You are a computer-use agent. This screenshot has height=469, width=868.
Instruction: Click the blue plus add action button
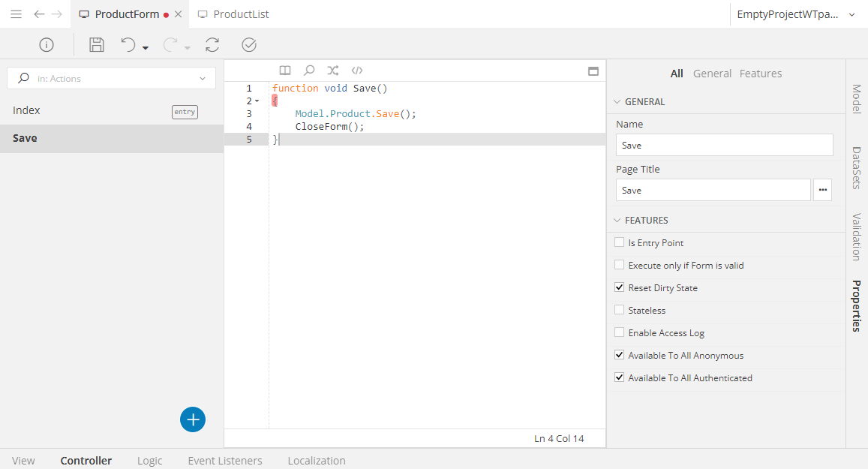tap(193, 419)
